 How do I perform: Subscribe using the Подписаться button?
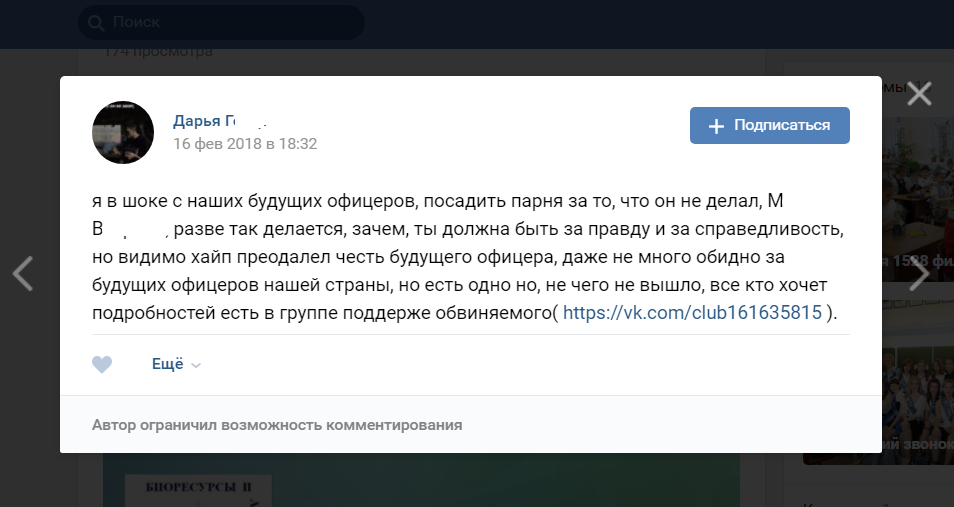pos(770,125)
